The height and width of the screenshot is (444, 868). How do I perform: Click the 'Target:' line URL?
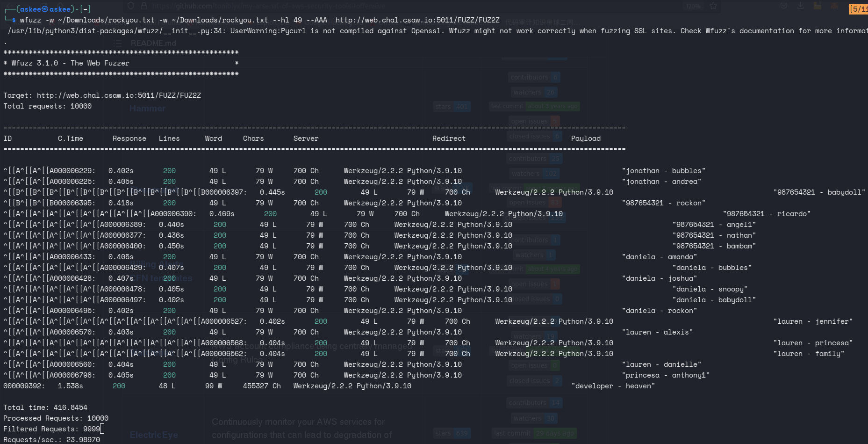click(119, 95)
